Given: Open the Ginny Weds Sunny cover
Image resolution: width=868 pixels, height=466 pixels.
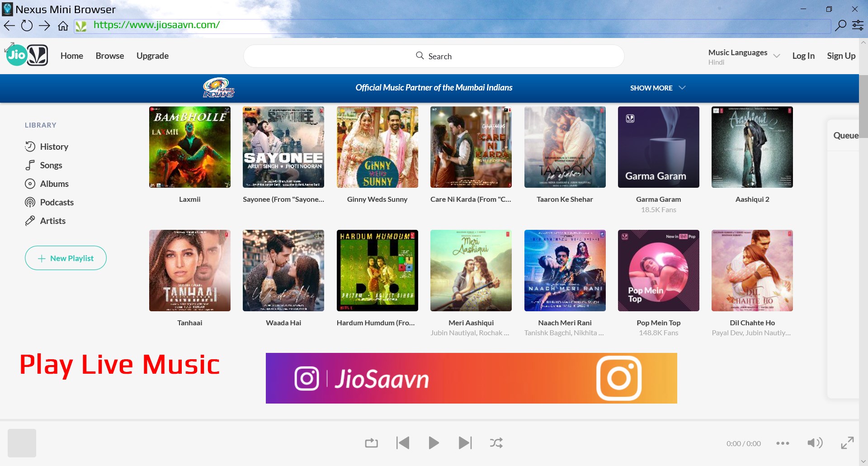Looking at the screenshot, I should pos(377,147).
